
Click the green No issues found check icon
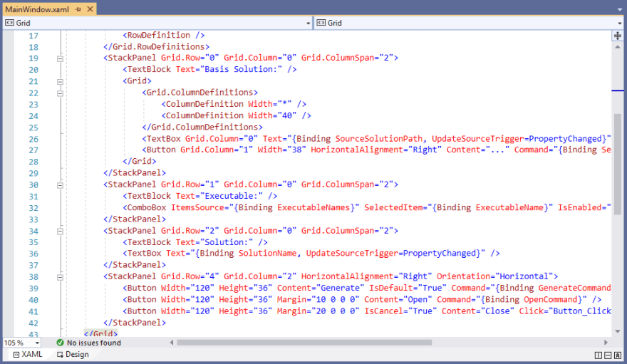[x=60, y=343]
